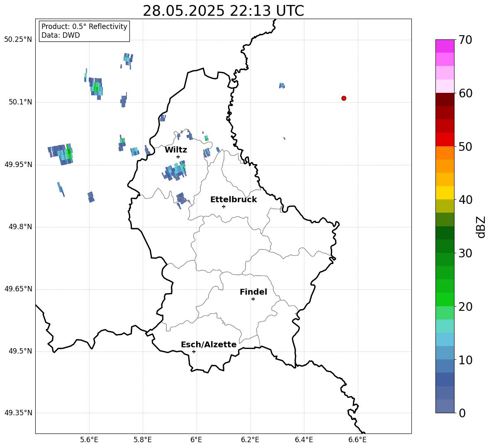The width and height of the screenshot is (491, 448).
Task: Click the plus marker below Wiltz label
Action: pyautogui.click(x=178, y=157)
